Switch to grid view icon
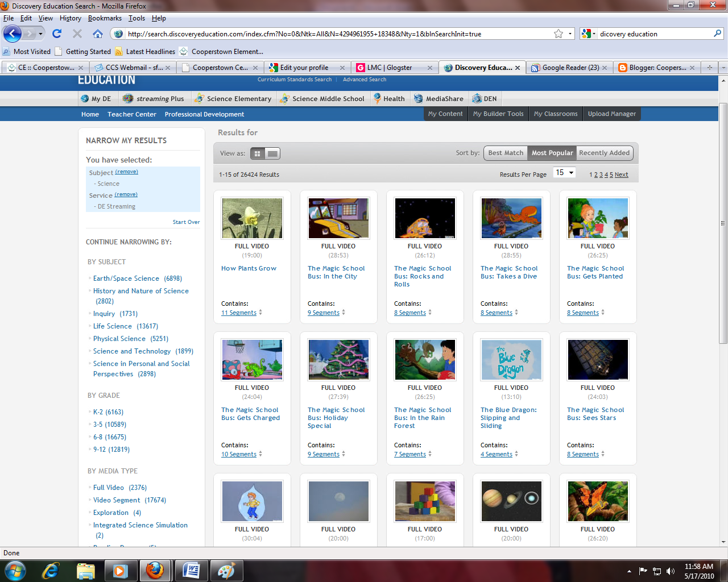The height and width of the screenshot is (582, 728). coord(258,153)
